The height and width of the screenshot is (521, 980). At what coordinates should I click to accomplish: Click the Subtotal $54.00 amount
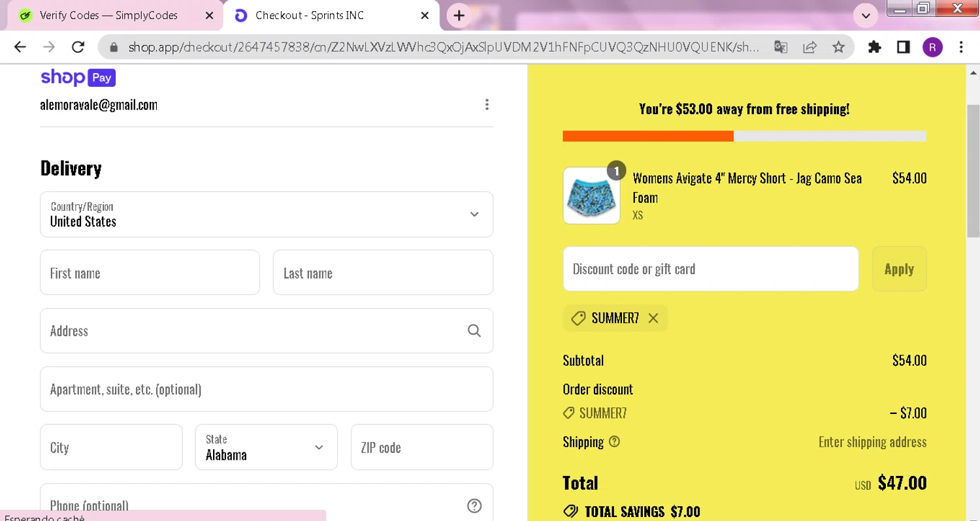[x=909, y=360]
